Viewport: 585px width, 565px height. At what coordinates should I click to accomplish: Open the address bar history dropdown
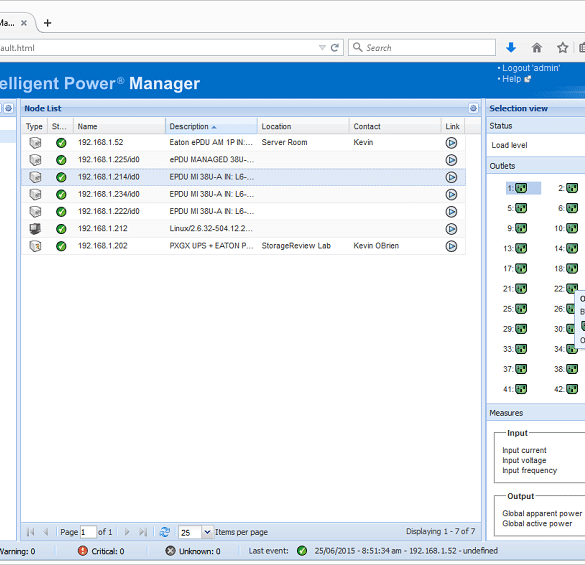(x=322, y=47)
